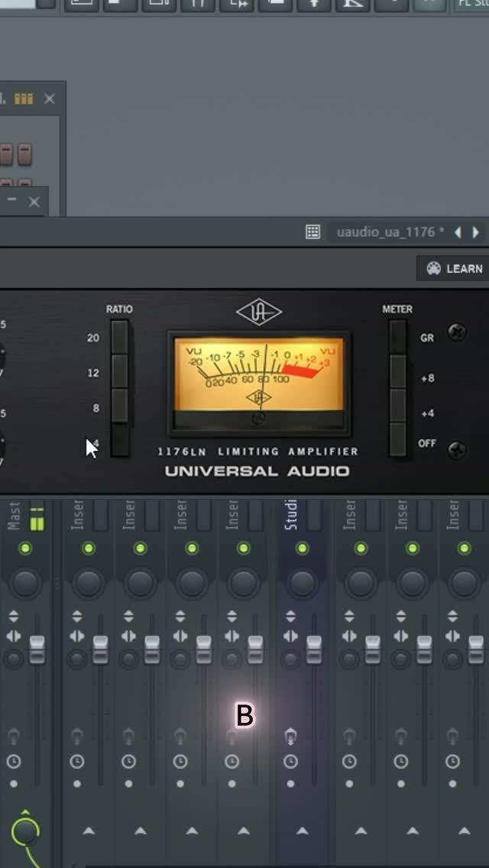
Task: Invert polarity on first Insert after Master
Action: pos(77,616)
